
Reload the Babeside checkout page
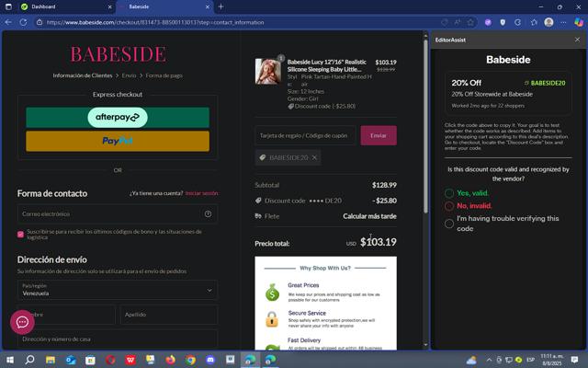(23, 22)
